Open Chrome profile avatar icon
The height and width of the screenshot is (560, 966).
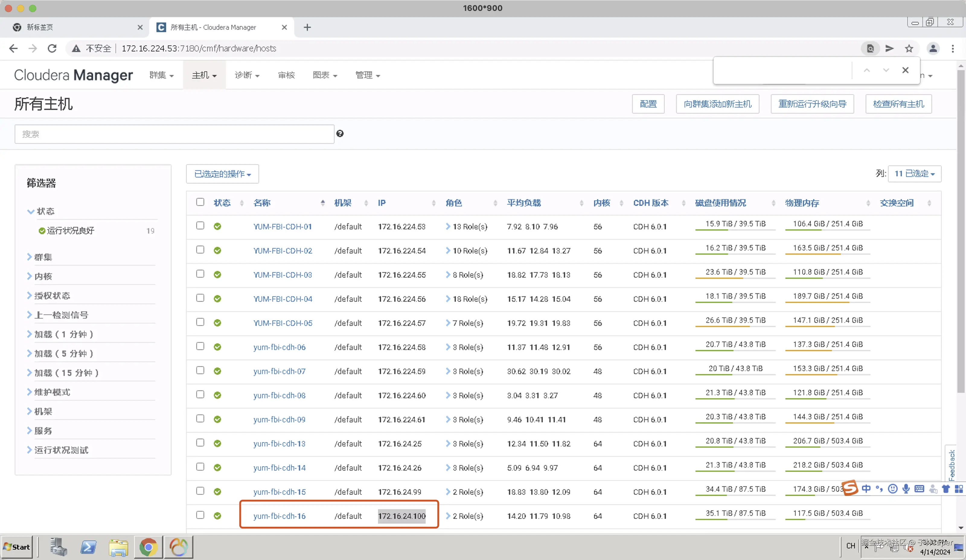933,48
